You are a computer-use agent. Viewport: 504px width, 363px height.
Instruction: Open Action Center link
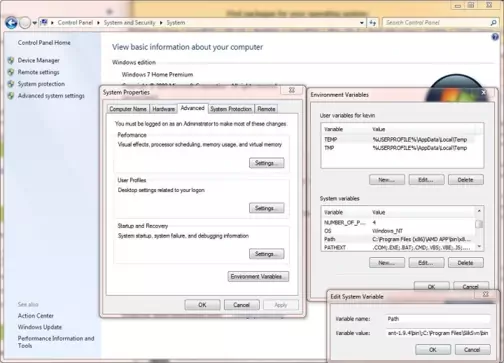36,316
